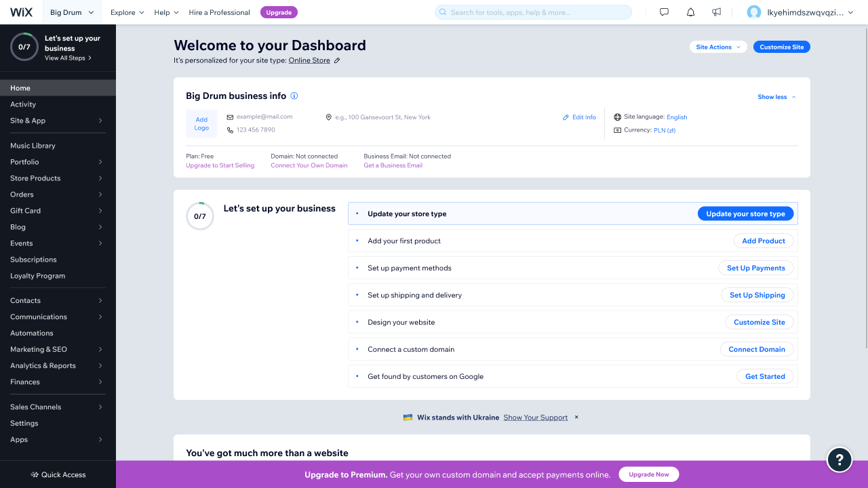
Task: Click the profile avatar in the top right
Action: click(754, 12)
